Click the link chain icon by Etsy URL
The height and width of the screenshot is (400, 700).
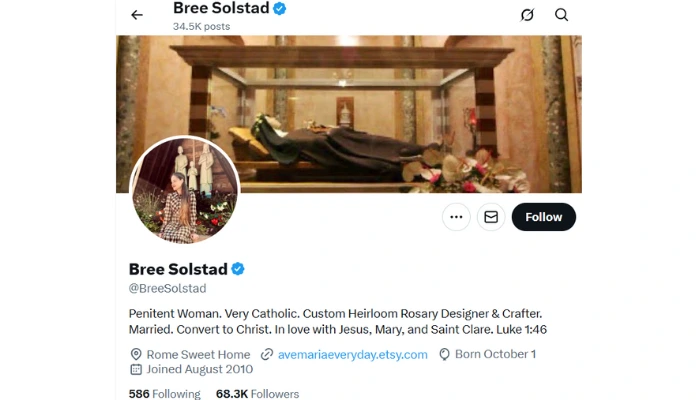267,354
